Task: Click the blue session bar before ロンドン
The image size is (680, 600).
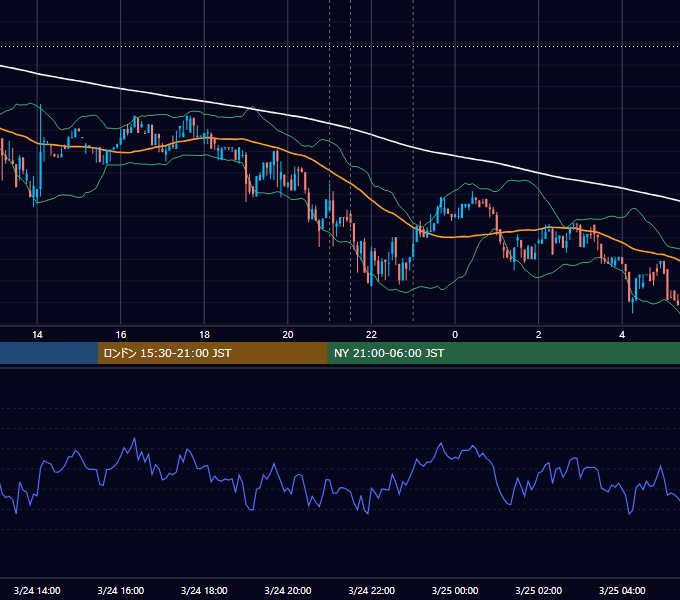Action: [49, 353]
